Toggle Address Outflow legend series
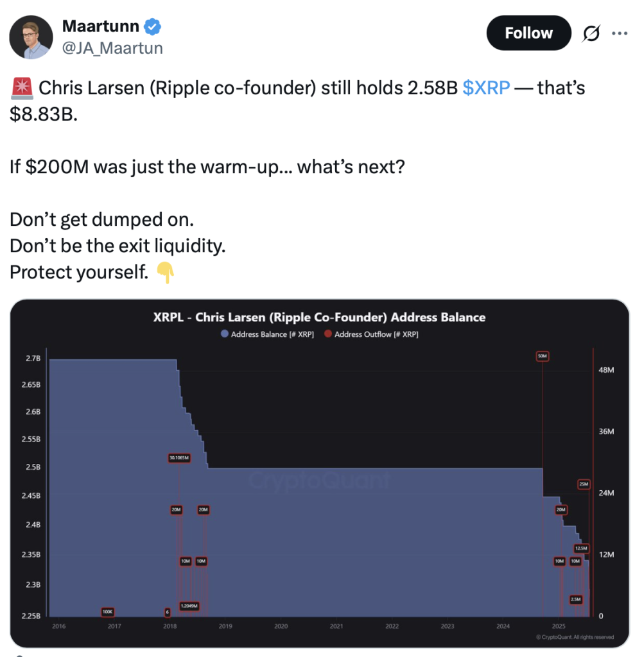644x657 pixels. (x=372, y=334)
